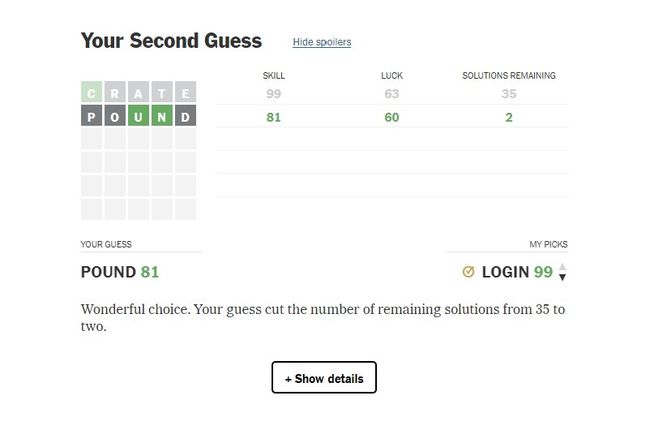650x443 pixels.
Task: Click the green U tile in POUND
Action: pos(138,117)
